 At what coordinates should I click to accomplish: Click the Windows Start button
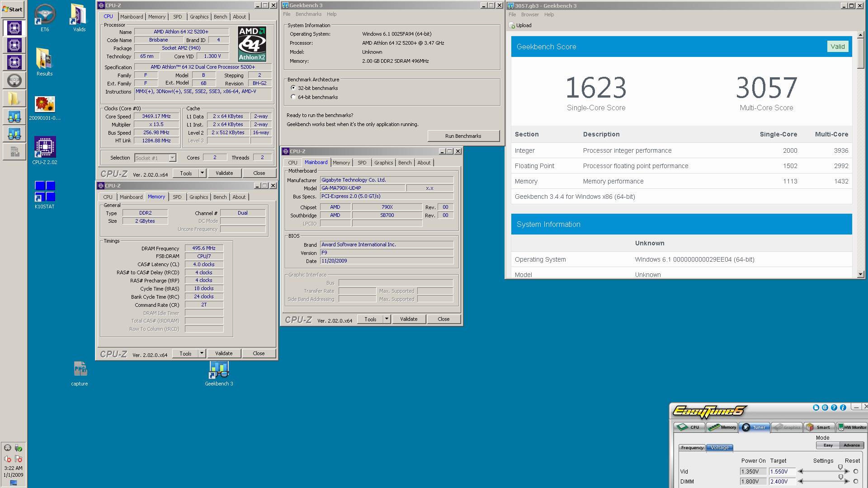13,9
